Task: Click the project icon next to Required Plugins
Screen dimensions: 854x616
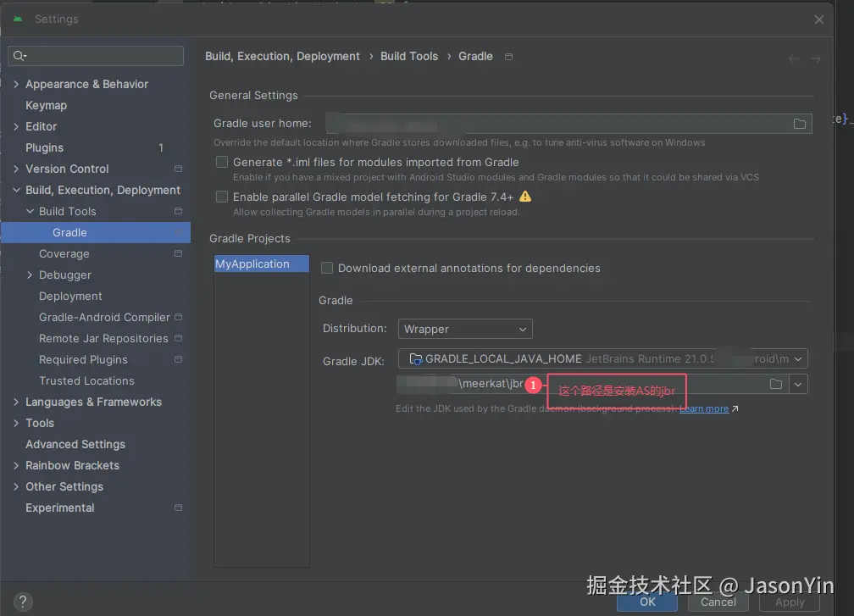Action: click(178, 359)
